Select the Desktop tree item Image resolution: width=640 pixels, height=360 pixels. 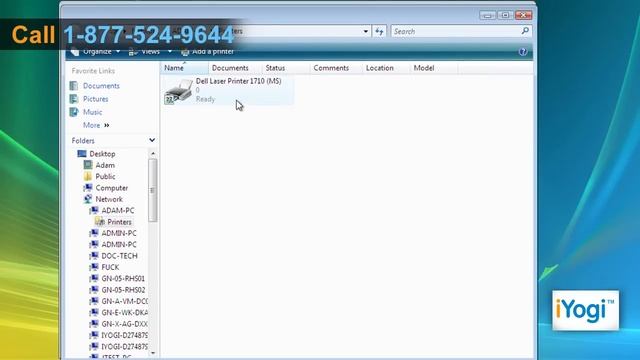(x=102, y=154)
